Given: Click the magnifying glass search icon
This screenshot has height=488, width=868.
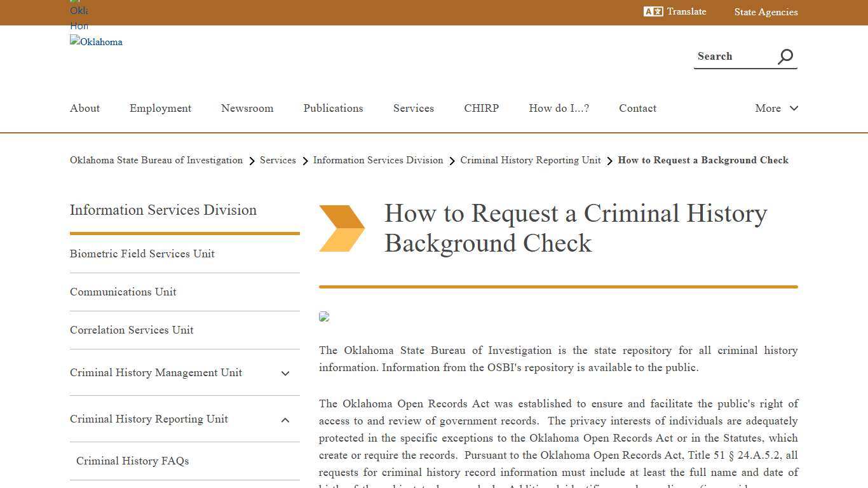Looking at the screenshot, I should click(x=785, y=57).
